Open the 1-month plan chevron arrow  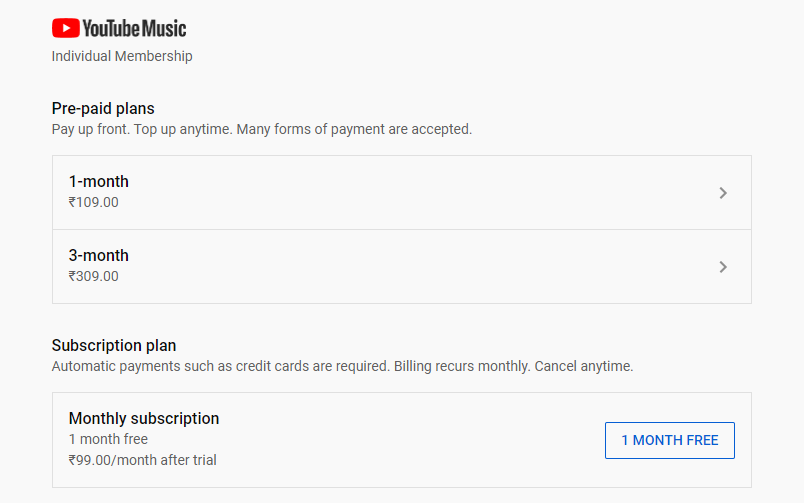(723, 193)
